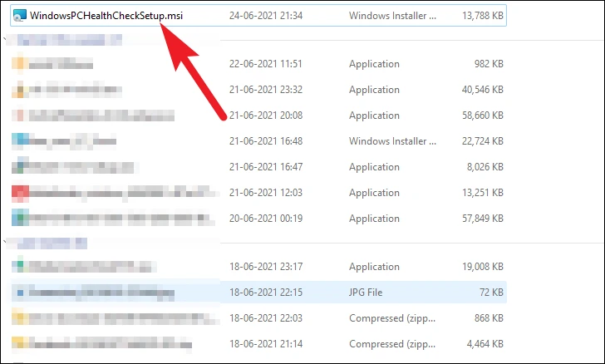This screenshot has height=364, width=605.
Task: Click the 19,008 KB size value
Action: 483,267
